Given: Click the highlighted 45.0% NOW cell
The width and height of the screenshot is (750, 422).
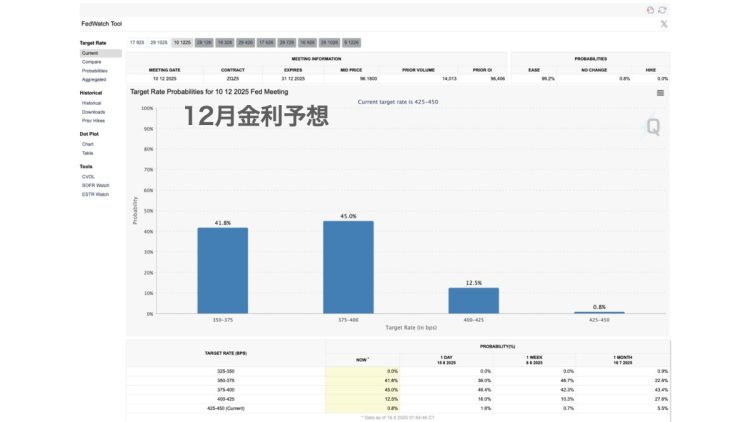Looking at the screenshot, I should [x=363, y=390].
